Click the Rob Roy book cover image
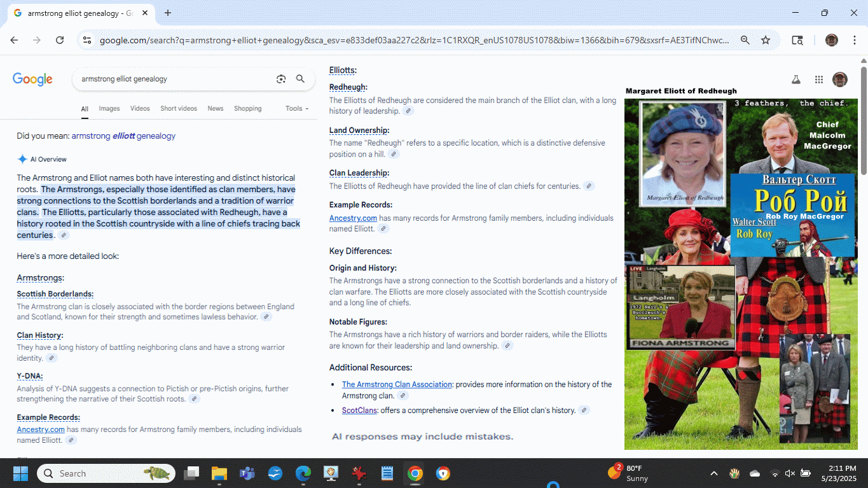 (x=792, y=215)
